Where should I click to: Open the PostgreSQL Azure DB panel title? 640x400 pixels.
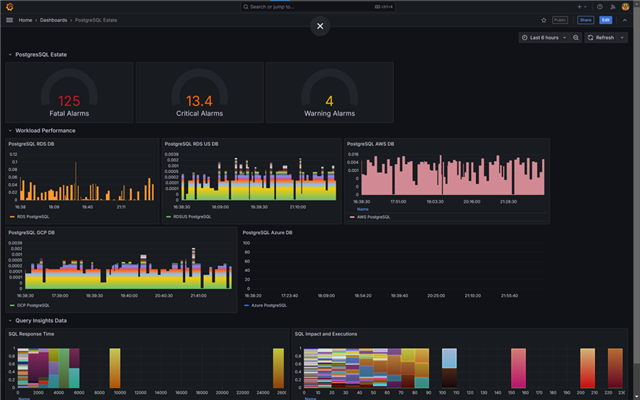pyautogui.click(x=267, y=233)
